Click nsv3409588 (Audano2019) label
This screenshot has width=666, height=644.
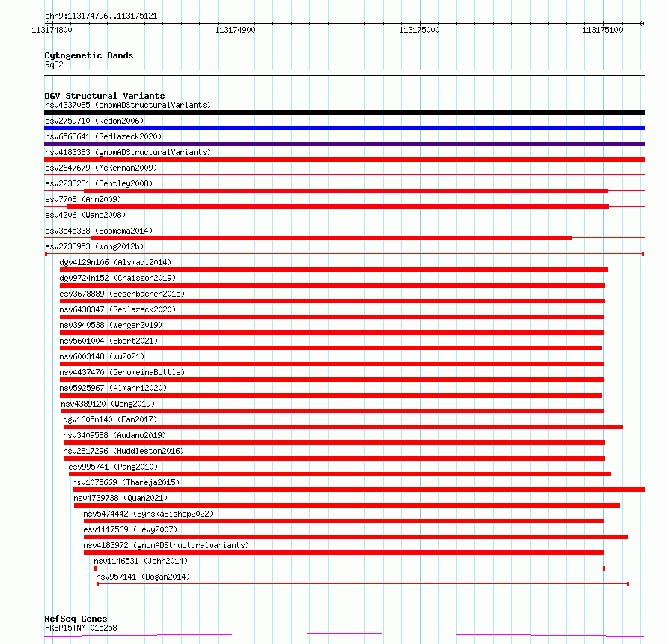pyautogui.click(x=114, y=435)
